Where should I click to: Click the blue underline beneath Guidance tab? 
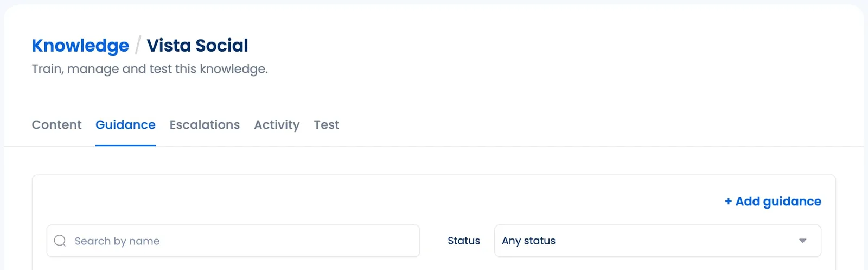coord(125,145)
